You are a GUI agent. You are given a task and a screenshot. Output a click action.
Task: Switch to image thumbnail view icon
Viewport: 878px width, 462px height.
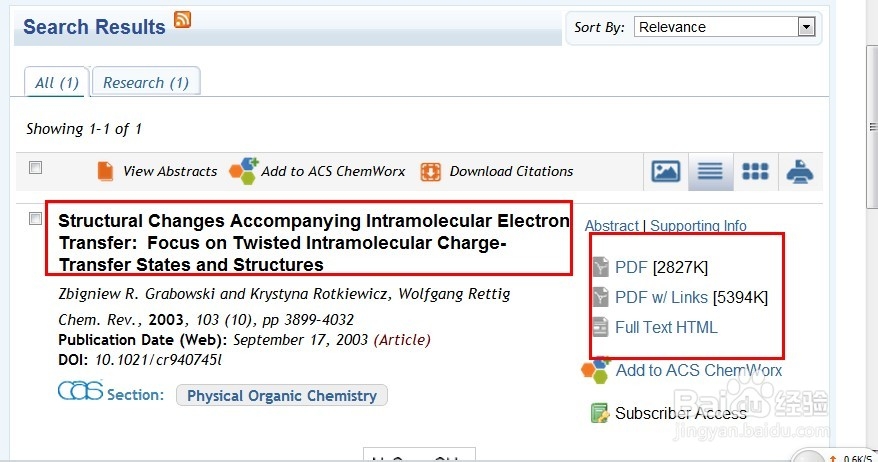click(x=666, y=171)
